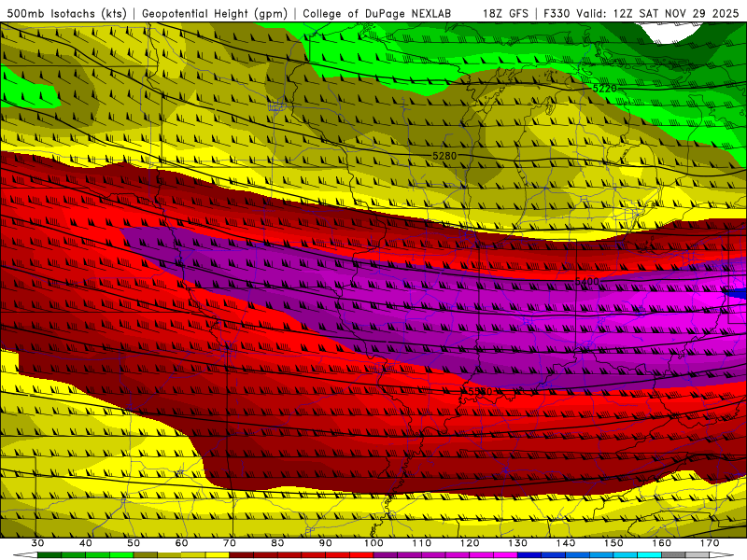Viewport: 747px width, 560px height.
Task: Click the color bar label 40
Action: (x=86, y=543)
